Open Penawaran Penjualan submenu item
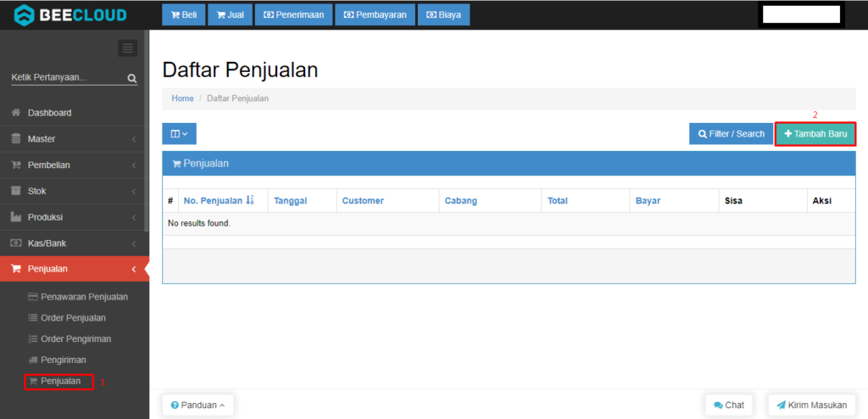Image resolution: width=868 pixels, height=419 pixels. coord(78,297)
